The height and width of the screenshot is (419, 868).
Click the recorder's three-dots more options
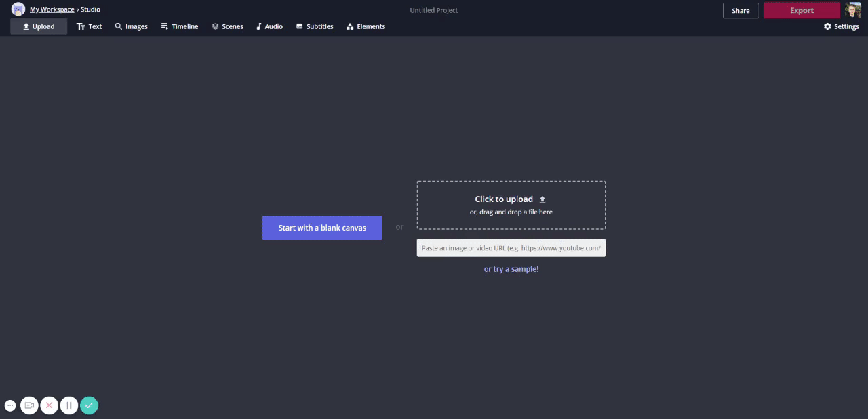tap(10, 405)
